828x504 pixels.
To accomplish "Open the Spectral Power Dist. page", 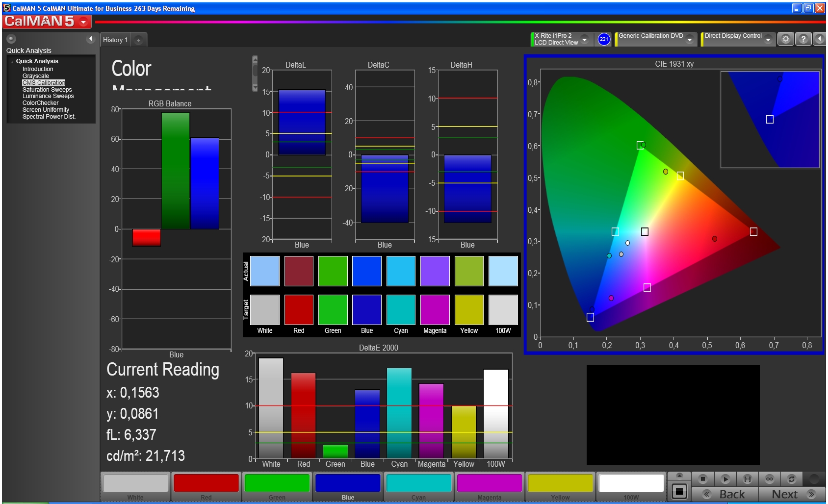I will (x=49, y=117).
